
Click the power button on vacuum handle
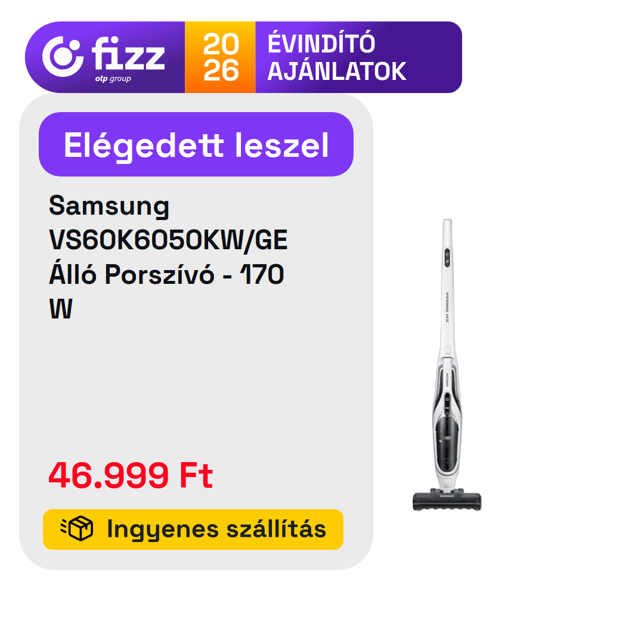click(x=447, y=254)
